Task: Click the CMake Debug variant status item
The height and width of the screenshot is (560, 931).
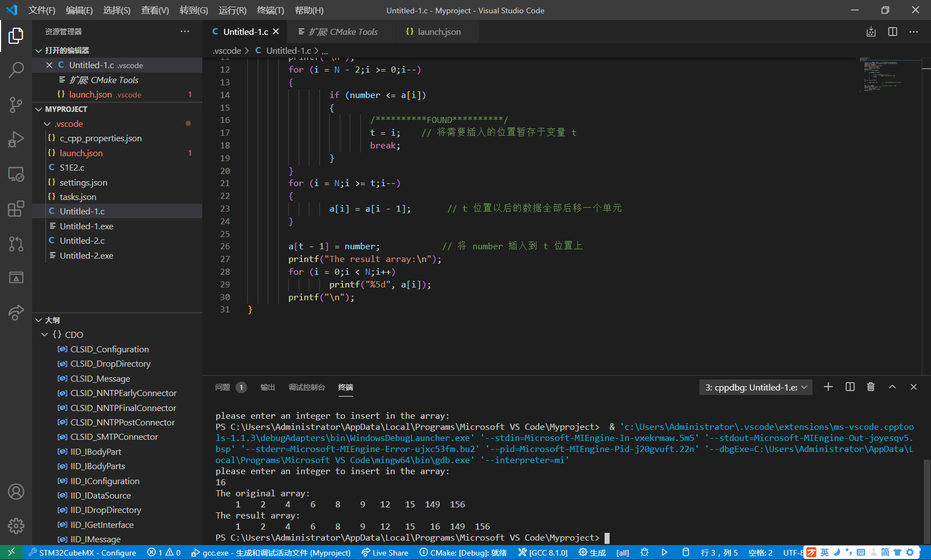Action: [463, 552]
